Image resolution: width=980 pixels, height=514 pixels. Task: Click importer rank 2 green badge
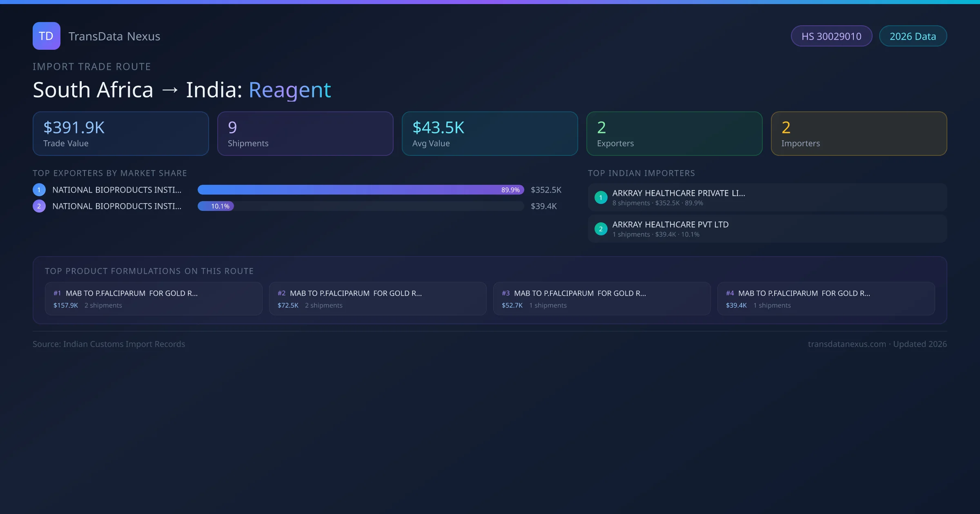pyautogui.click(x=601, y=229)
